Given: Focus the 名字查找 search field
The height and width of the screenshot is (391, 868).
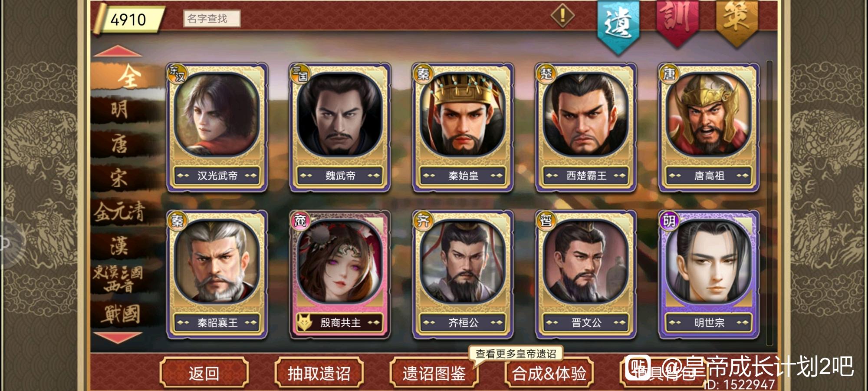Looking at the screenshot, I should click(x=212, y=19).
